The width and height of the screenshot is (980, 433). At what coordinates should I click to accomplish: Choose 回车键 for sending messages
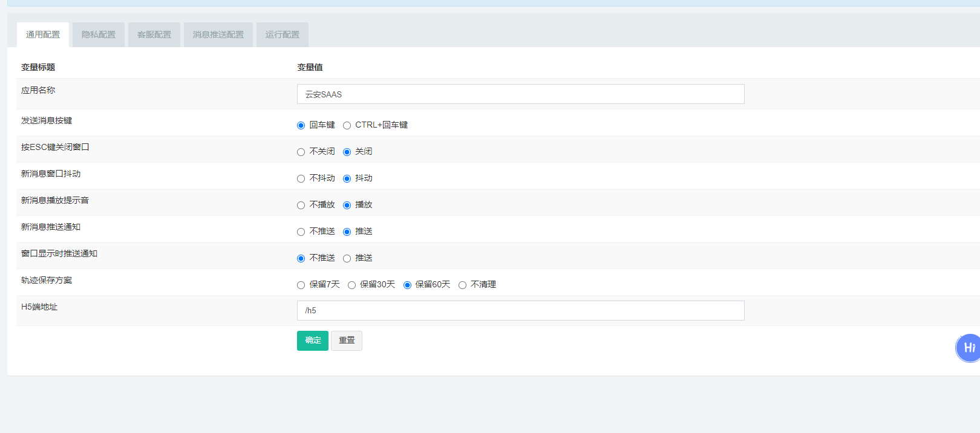click(301, 125)
